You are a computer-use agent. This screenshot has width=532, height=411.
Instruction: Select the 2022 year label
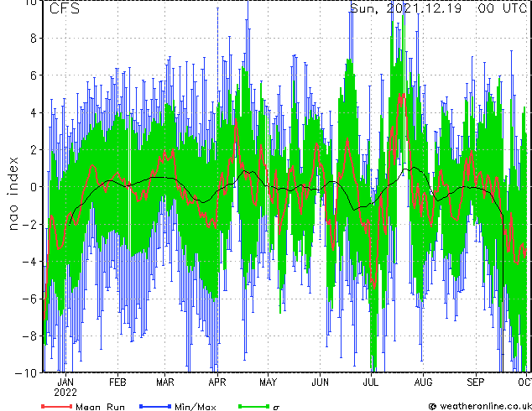(65, 393)
